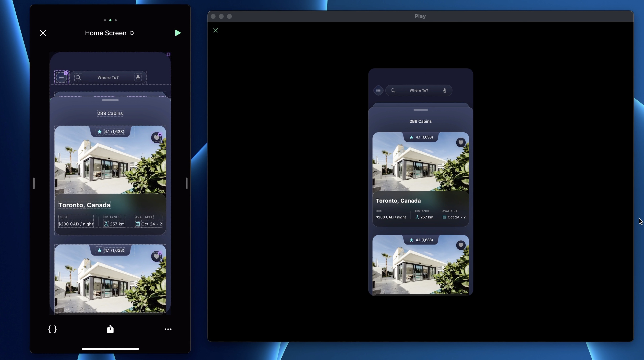644x360 pixels.
Task: Open the Home Screen page selector
Action: pos(110,33)
